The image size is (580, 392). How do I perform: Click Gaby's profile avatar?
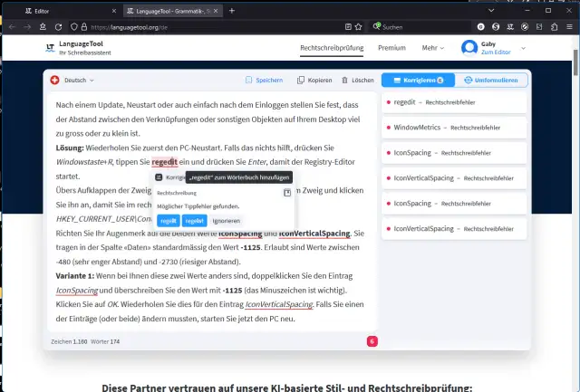coord(469,48)
